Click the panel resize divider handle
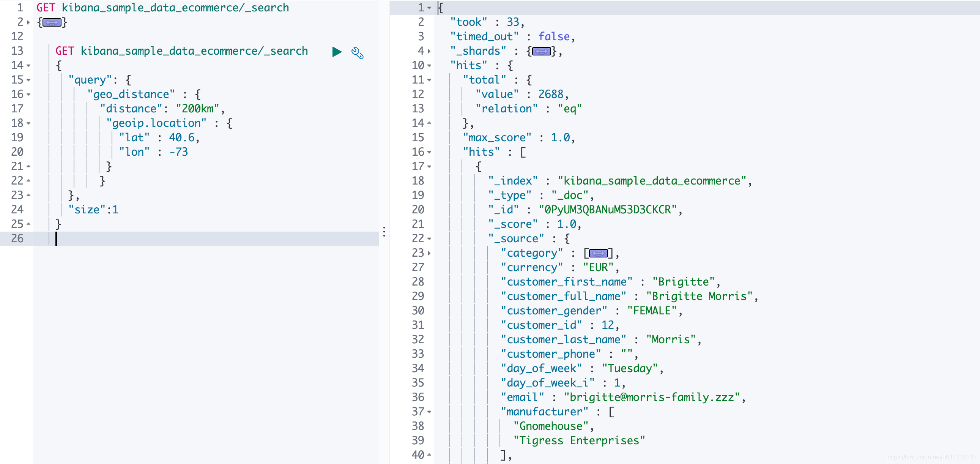The width and height of the screenshot is (980, 464). [384, 232]
